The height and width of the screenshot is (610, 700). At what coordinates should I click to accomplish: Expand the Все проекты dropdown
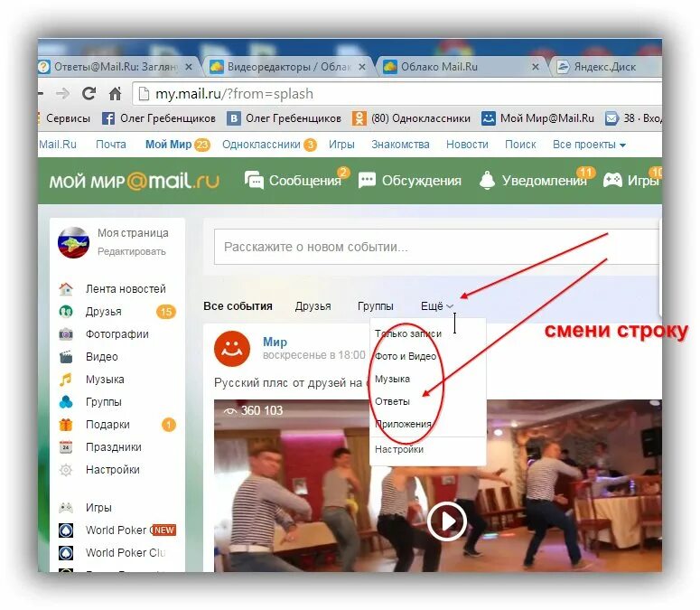(589, 145)
